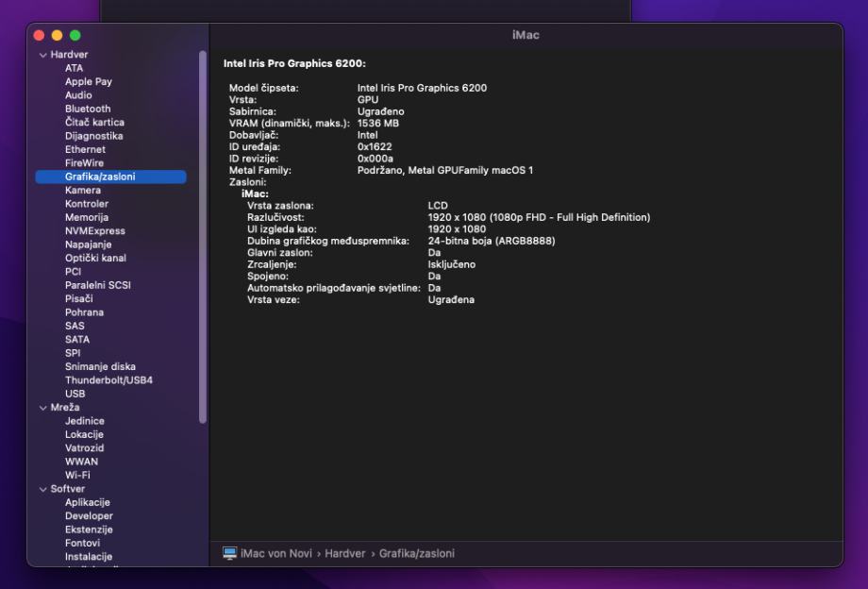868x589 pixels.
Task: Select WWAN entry
Action: tap(81, 462)
